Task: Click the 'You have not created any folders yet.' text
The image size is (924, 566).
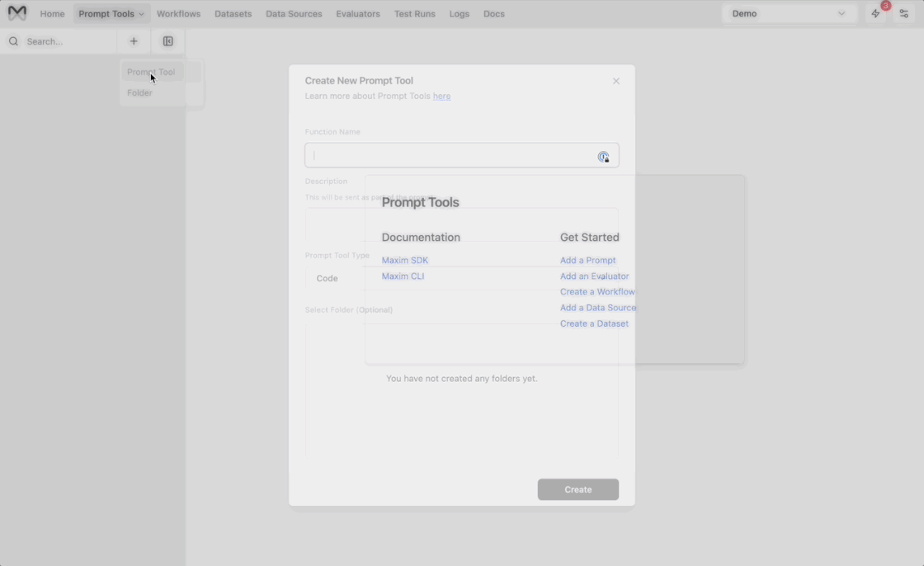Action: 461,379
